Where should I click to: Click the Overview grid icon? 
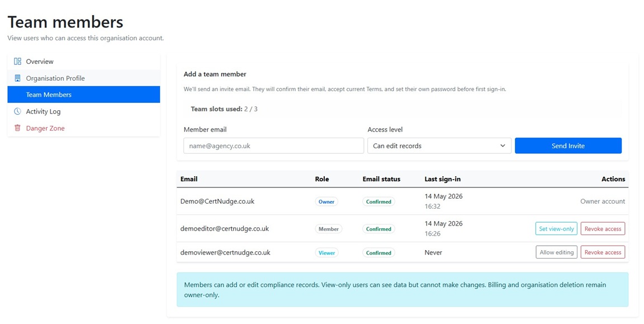tap(17, 61)
